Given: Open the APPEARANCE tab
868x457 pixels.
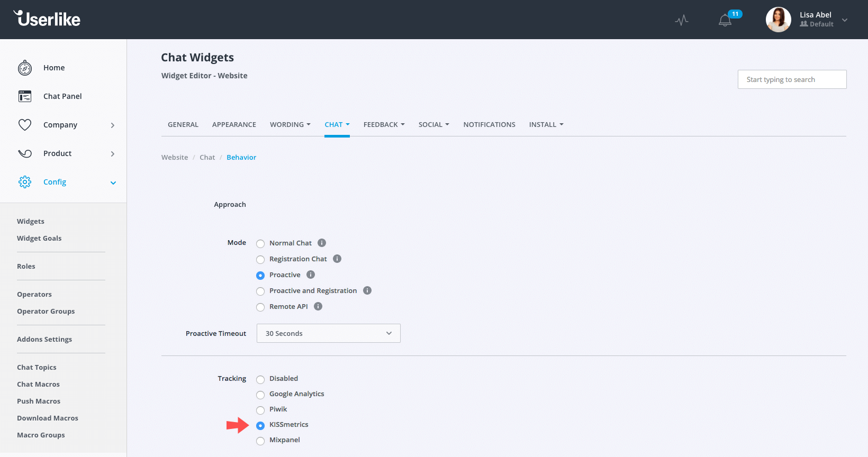Looking at the screenshot, I should point(234,125).
